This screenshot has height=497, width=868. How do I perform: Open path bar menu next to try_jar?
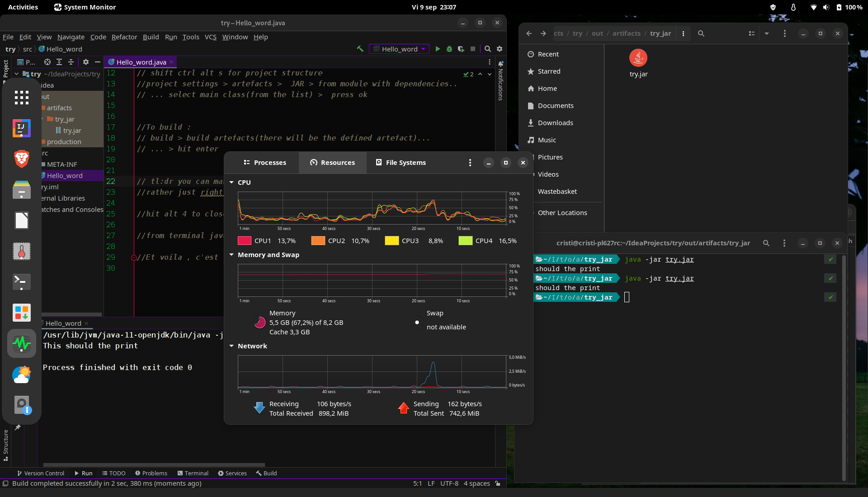click(683, 33)
